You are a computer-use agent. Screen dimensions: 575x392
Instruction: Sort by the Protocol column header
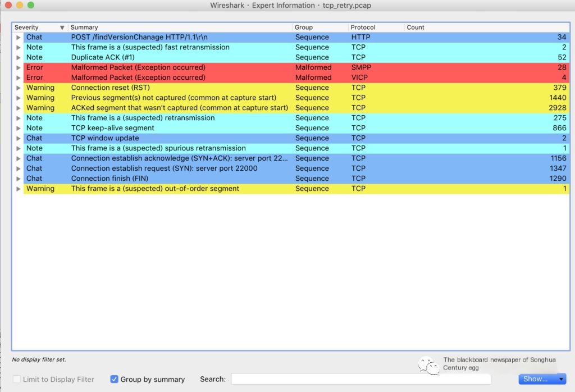click(376, 28)
